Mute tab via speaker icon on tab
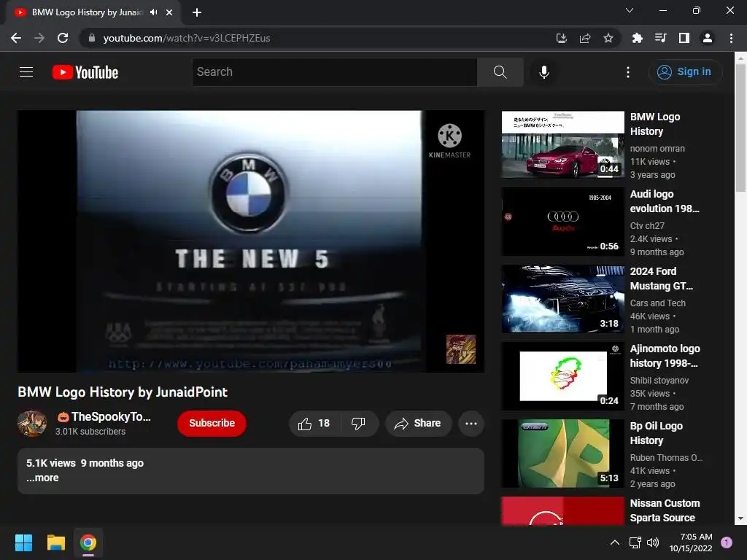747x560 pixels. click(x=153, y=12)
